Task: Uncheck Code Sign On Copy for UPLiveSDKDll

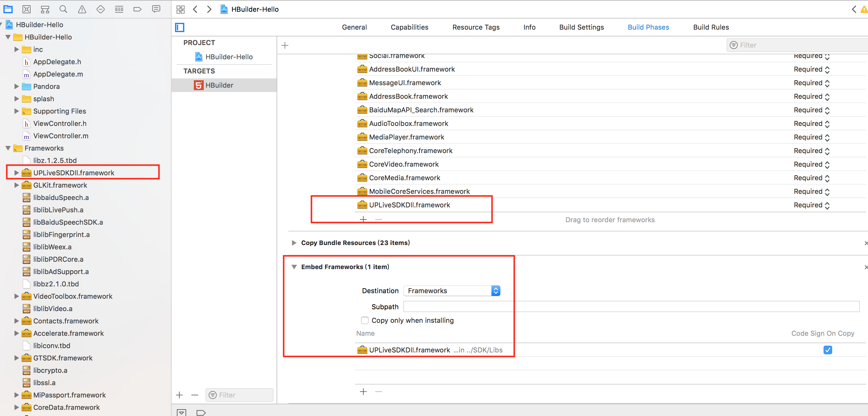Action: pos(827,350)
